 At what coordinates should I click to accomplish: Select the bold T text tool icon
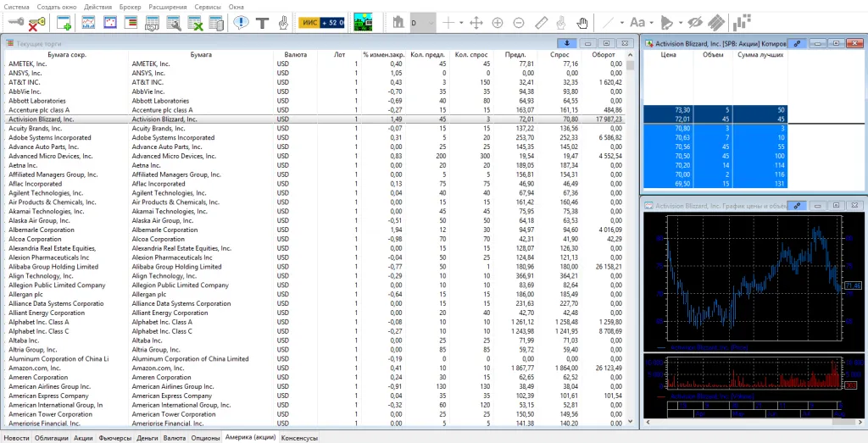pos(262,23)
